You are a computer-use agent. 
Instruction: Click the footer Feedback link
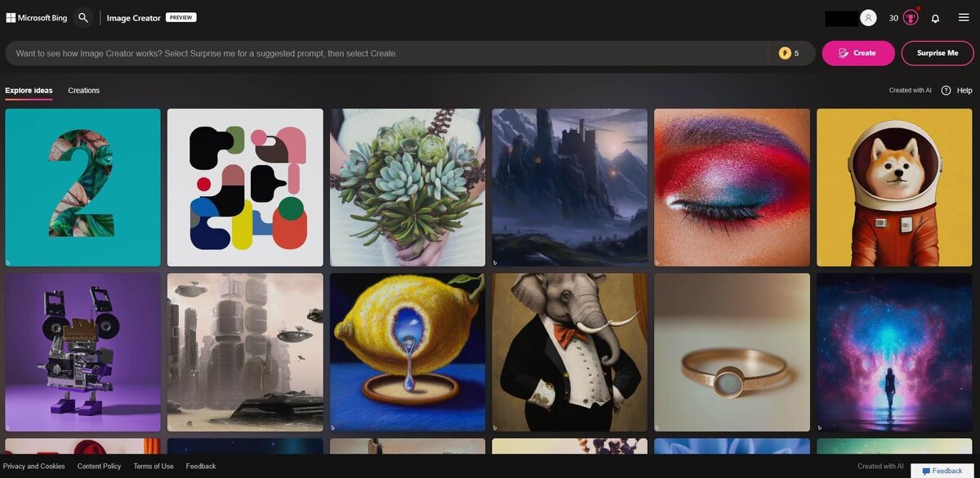coord(201,467)
